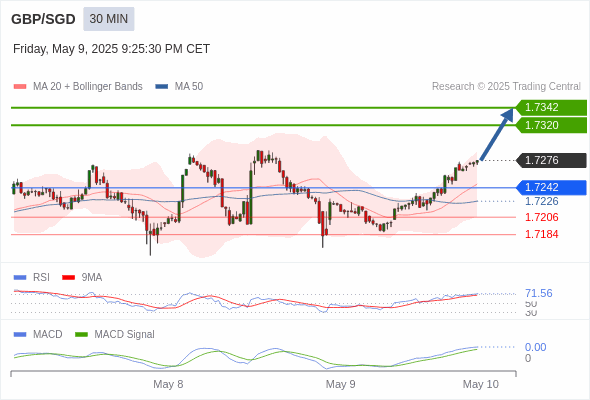Select the 1.7342 resistance price label
The width and height of the screenshot is (590, 400).
coord(551,107)
